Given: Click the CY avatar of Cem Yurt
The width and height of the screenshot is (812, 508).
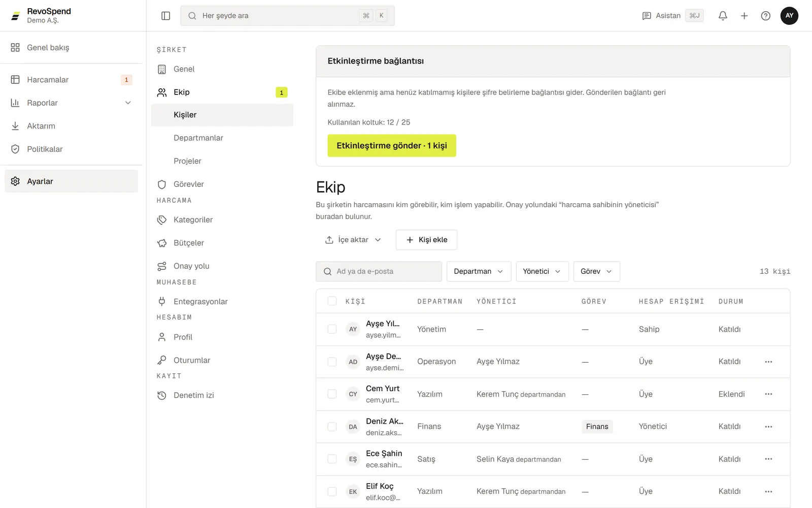Looking at the screenshot, I should click(x=353, y=394).
